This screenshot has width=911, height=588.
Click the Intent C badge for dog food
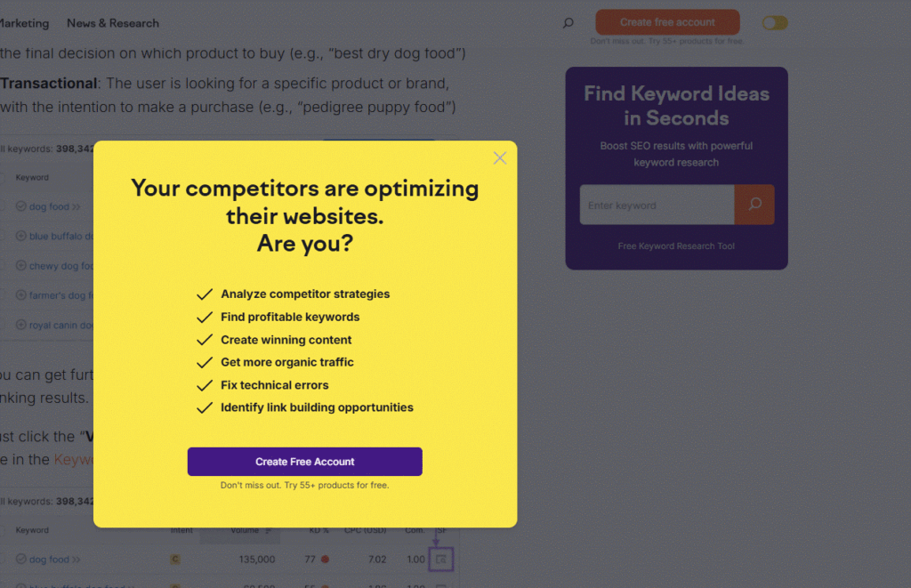[175, 560]
